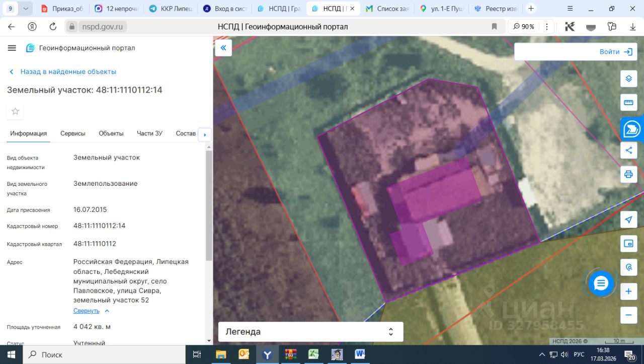Open Word from the taskbar
This screenshot has width=644, height=364.
pos(360,354)
